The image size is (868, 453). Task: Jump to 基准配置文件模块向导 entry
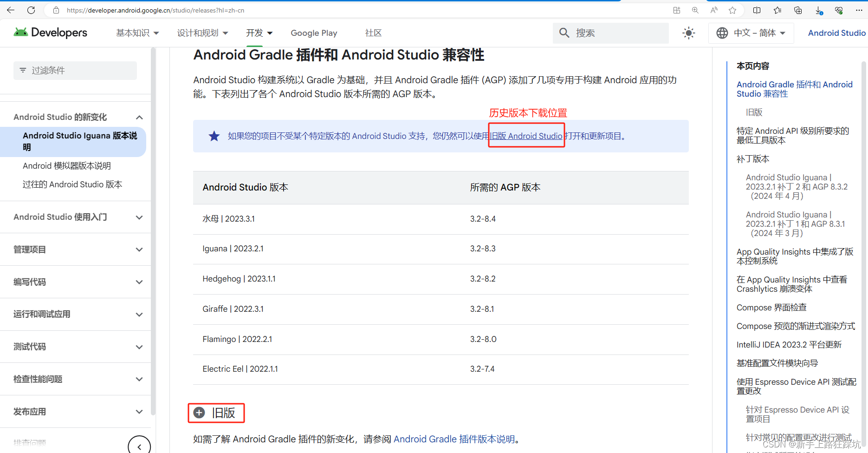pyautogui.click(x=777, y=363)
